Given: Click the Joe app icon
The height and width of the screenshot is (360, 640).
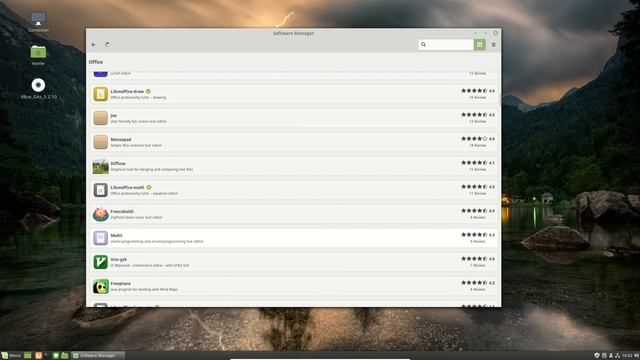Looking at the screenshot, I should 100,118.
